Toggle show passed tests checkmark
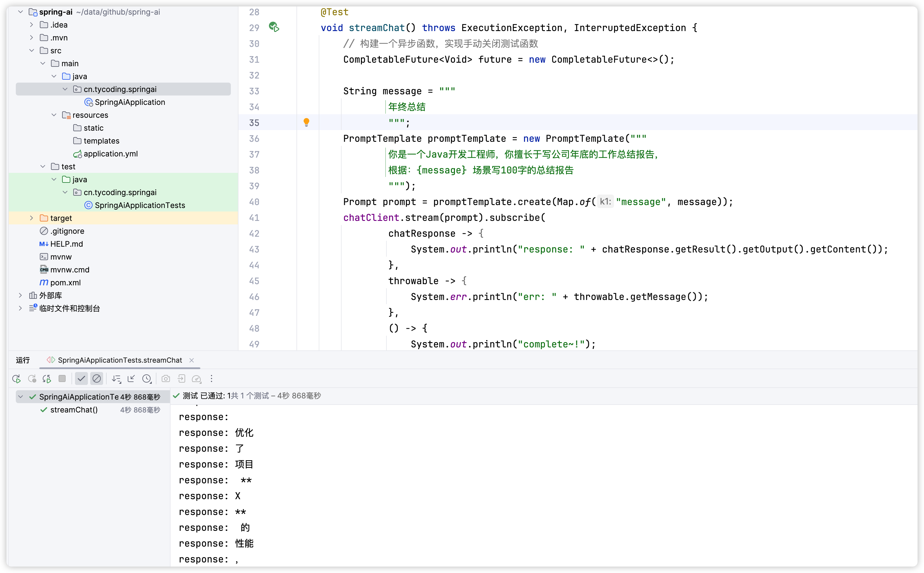 tap(81, 378)
